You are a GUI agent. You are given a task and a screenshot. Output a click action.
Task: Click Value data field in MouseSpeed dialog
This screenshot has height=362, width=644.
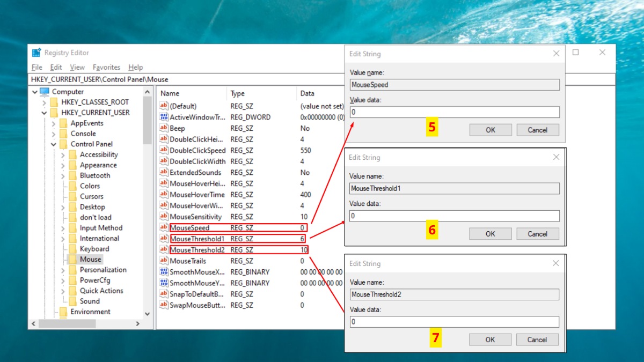point(455,112)
